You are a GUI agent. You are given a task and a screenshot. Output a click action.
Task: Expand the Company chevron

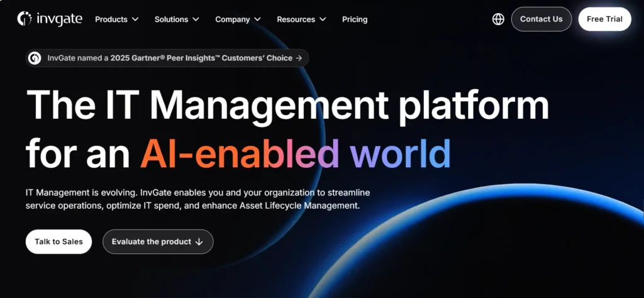pyautogui.click(x=258, y=19)
